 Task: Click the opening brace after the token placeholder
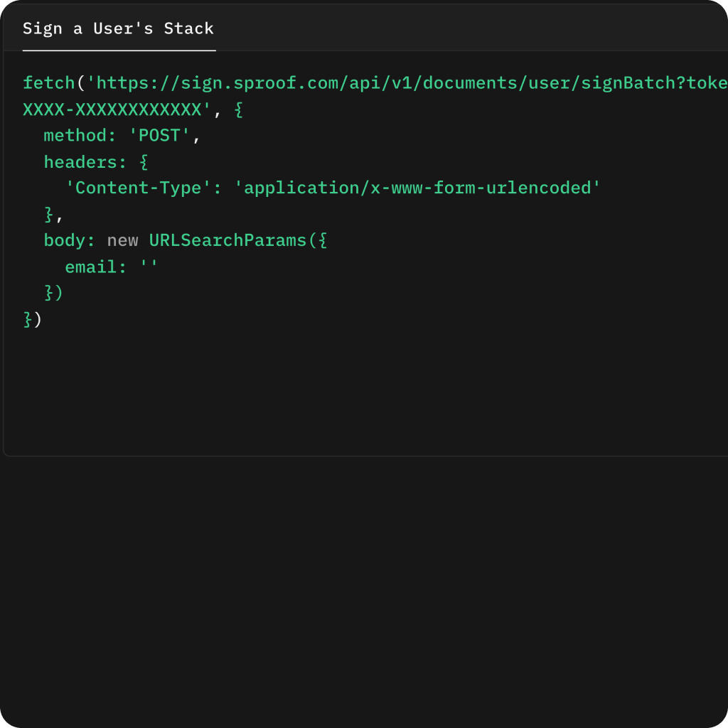[238, 109]
